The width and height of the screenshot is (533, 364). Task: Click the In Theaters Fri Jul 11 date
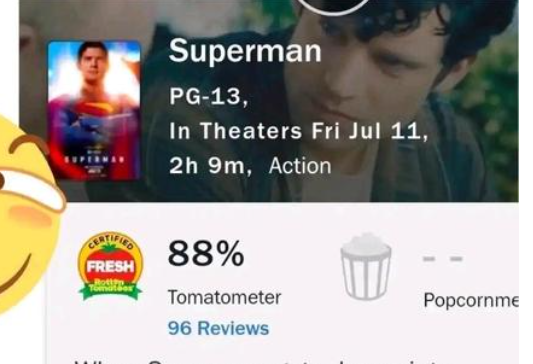click(x=298, y=131)
